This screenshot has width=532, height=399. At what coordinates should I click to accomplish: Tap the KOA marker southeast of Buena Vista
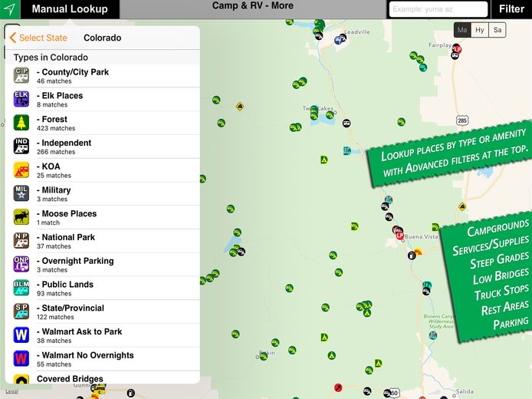click(419, 252)
